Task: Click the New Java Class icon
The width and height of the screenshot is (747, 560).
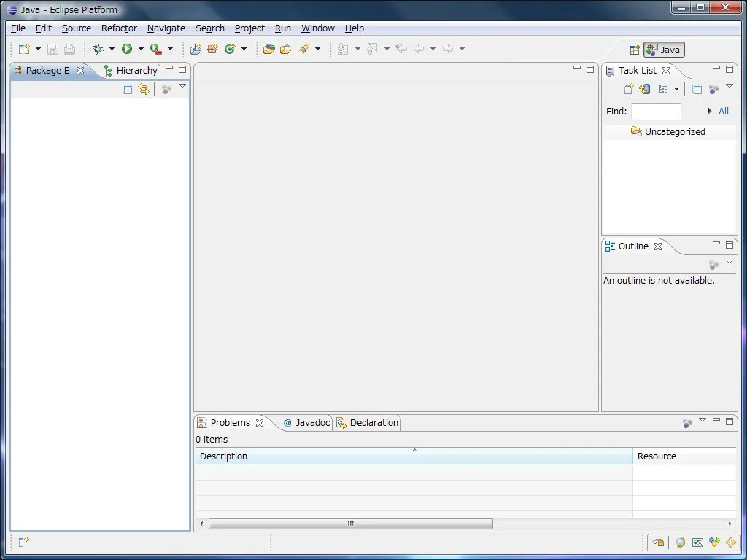Action: point(230,49)
